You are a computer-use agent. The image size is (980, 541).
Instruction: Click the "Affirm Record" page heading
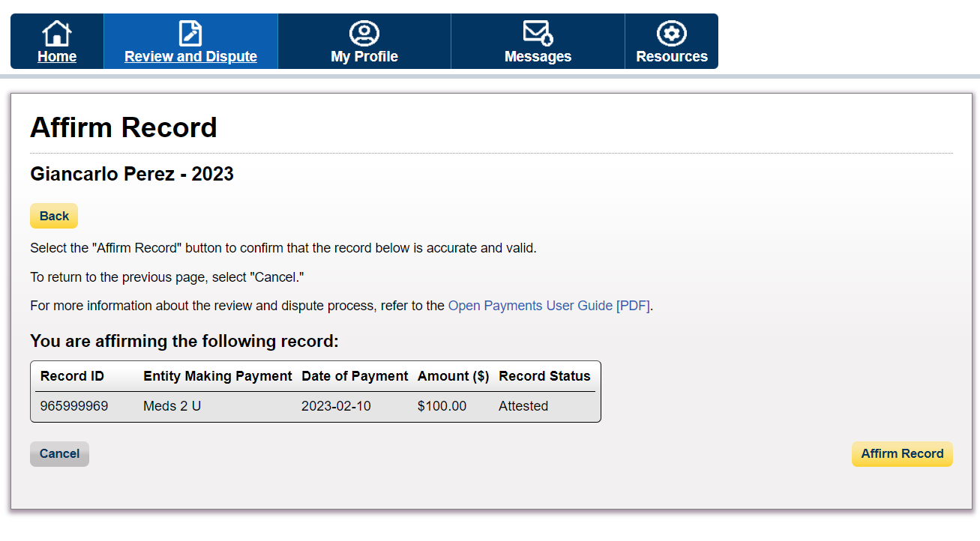click(x=124, y=127)
